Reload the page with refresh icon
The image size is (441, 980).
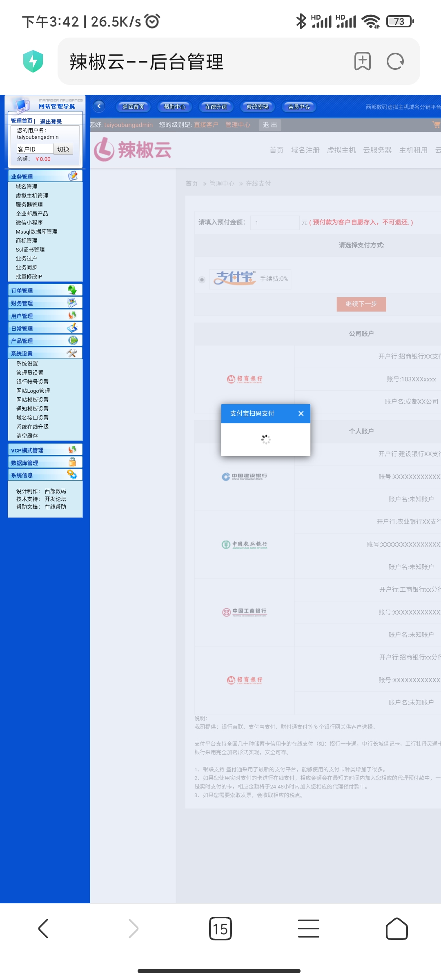pyautogui.click(x=395, y=62)
